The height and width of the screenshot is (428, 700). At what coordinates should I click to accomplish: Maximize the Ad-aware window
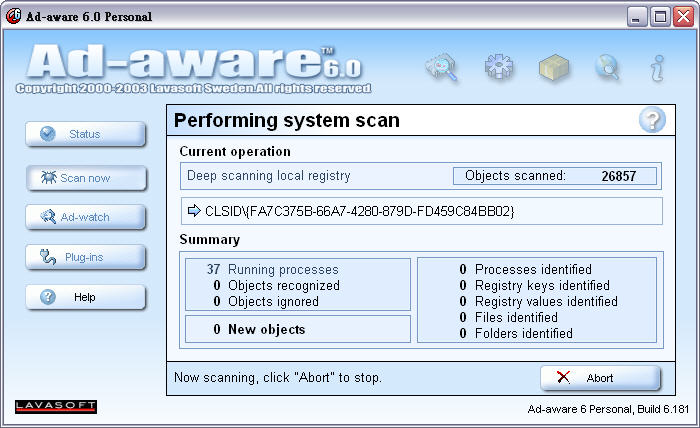point(660,17)
